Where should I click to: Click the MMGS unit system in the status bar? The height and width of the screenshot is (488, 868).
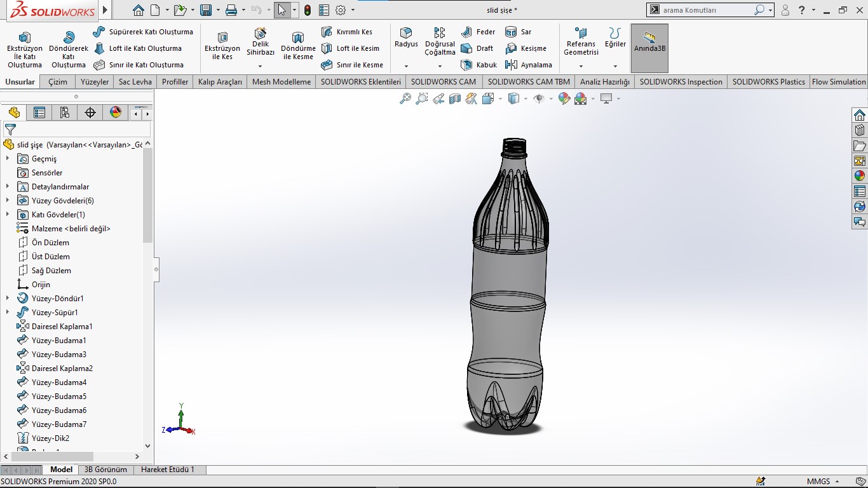pyautogui.click(x=818, y=482)
